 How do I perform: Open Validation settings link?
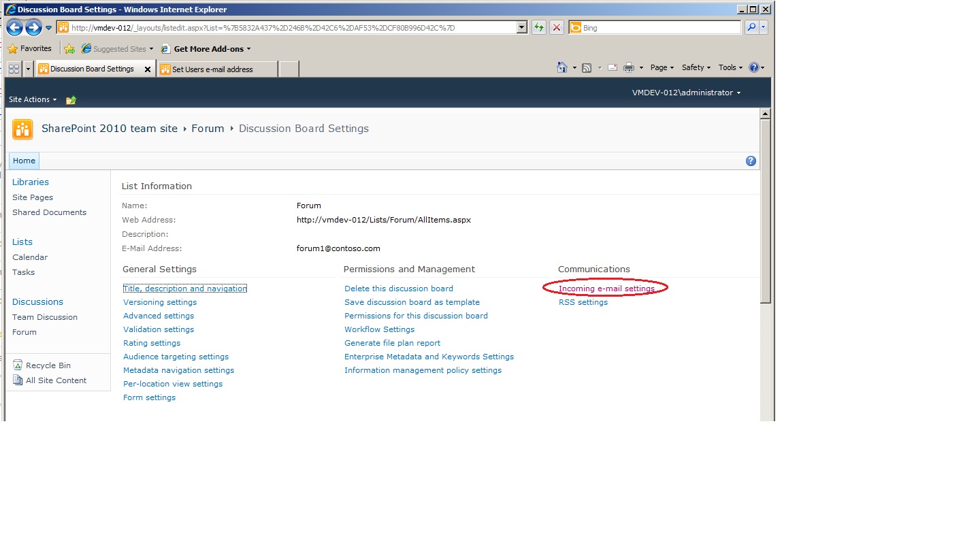(159, 329)
